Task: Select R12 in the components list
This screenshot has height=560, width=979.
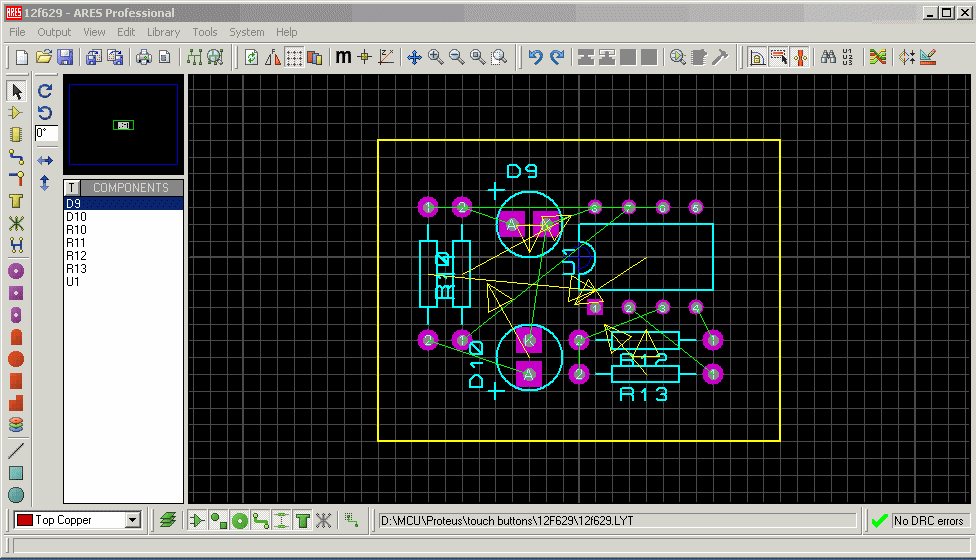Action: (77, 255)
